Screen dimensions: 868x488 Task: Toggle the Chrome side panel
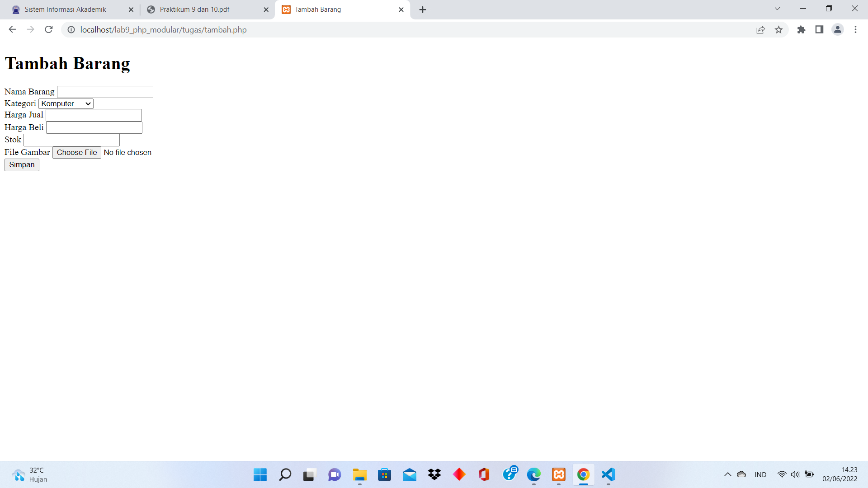(819, 29)
